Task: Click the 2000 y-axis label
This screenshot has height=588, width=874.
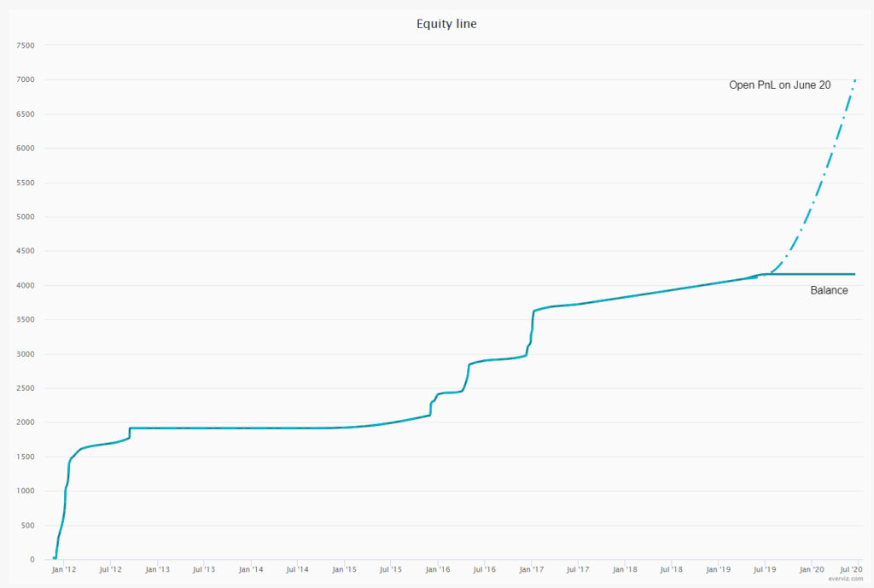Action: [x=26, y=422]
